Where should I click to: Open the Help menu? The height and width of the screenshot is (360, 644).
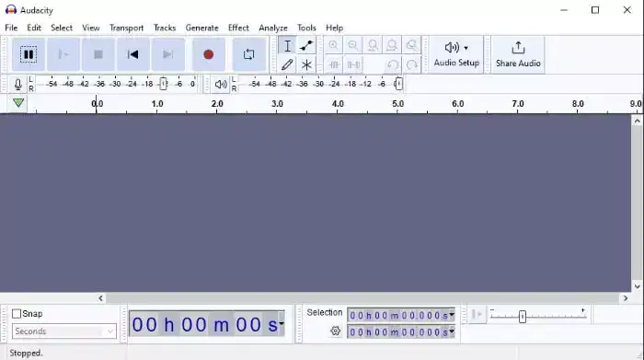tap(334, 28)
